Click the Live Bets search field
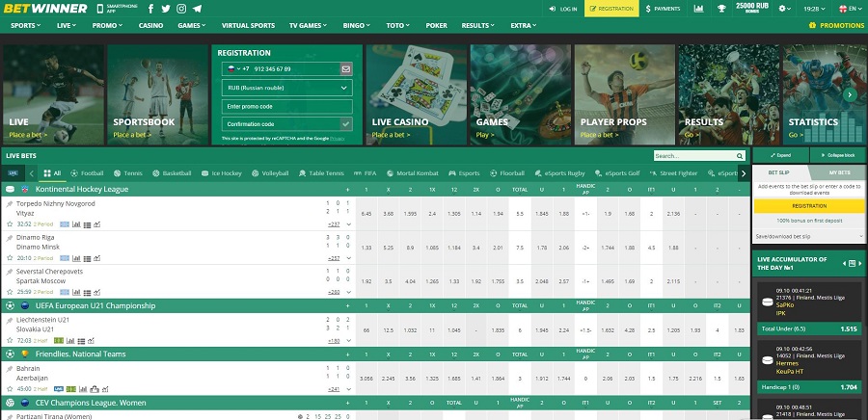The width and height of the screenshot is (868, 420). [x=694, y=156]
